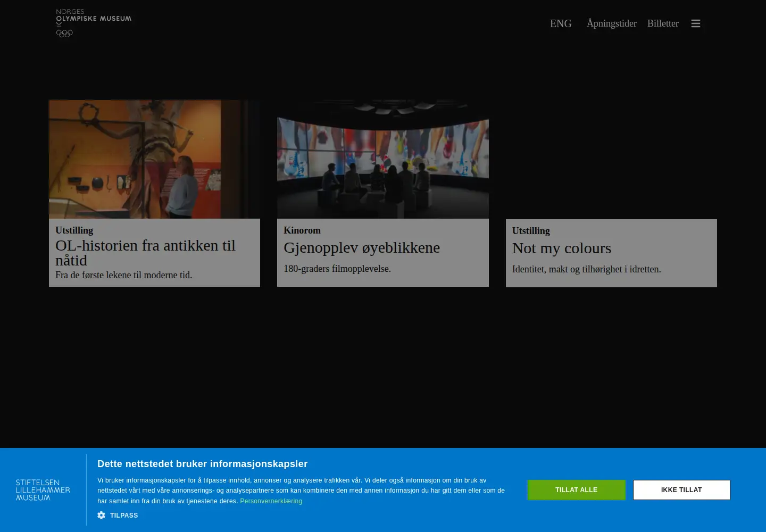
Task: Click '180-graders filmopplevelse.' text
Action: (337, 269)
